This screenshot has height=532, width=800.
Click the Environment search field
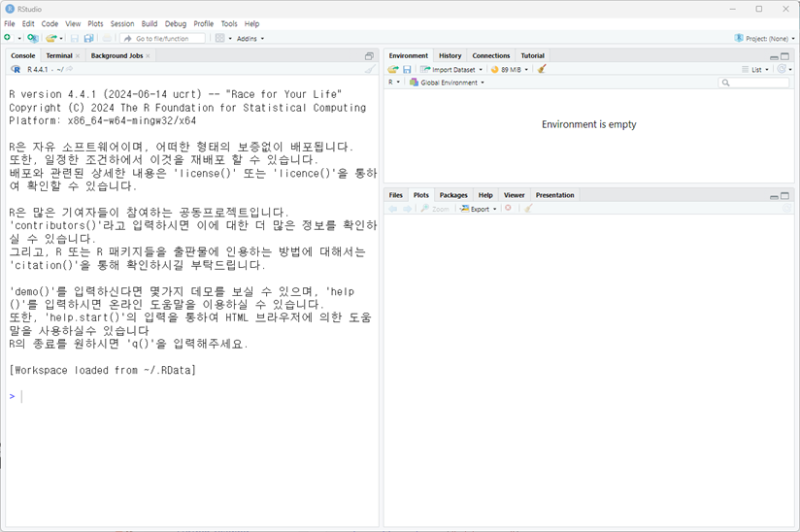(x=753, y=83)
